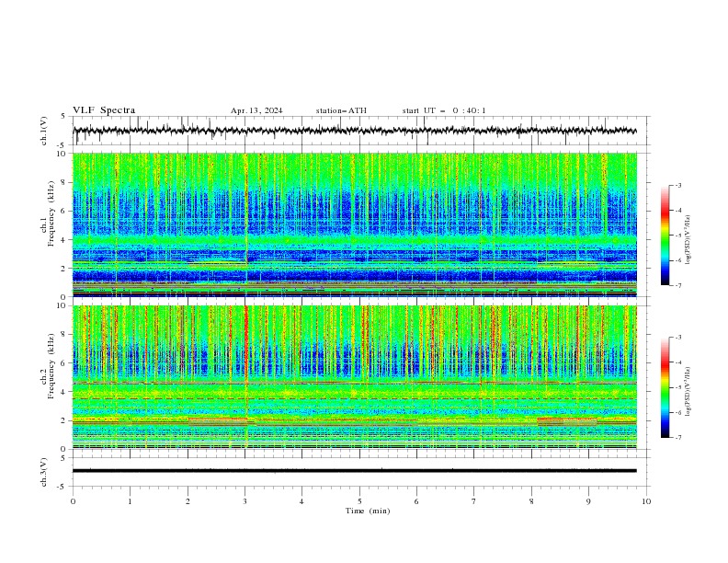Select the "Apr. 13, 2024" date text

256,110
